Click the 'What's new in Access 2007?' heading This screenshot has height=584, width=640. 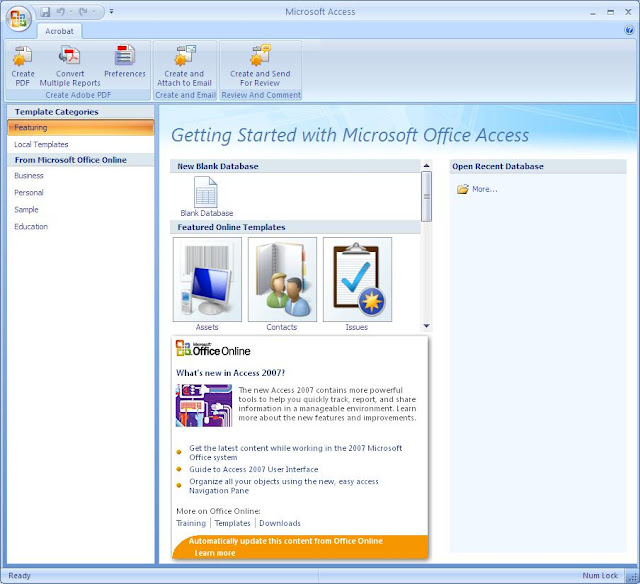(x=230, y=373)
